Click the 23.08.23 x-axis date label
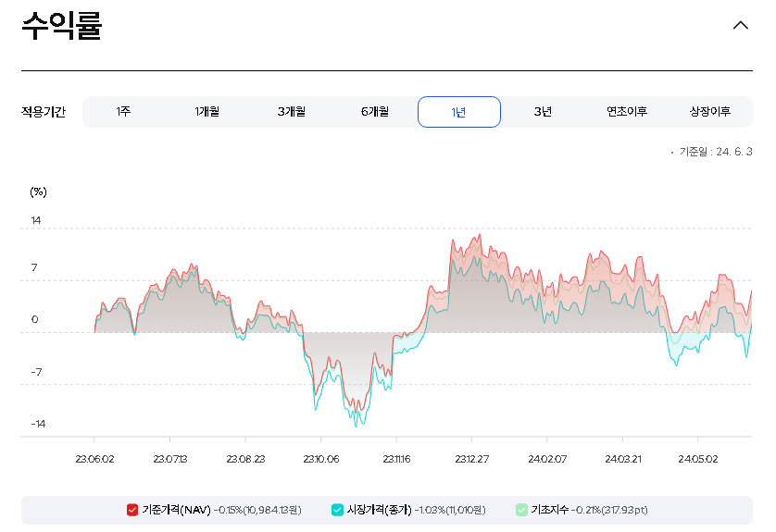Screen dimensions: 776x532 click(x=245, y=459)
